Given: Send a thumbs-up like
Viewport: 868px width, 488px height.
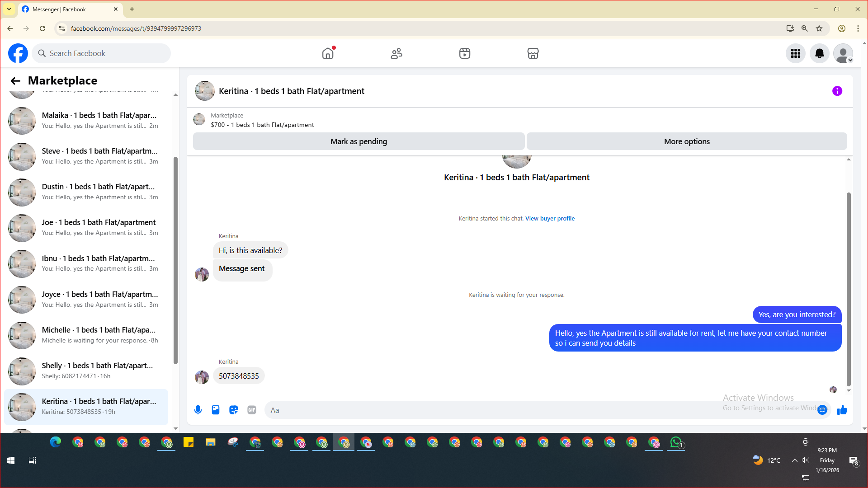Looking at the screenshot, I should point(842,410).
